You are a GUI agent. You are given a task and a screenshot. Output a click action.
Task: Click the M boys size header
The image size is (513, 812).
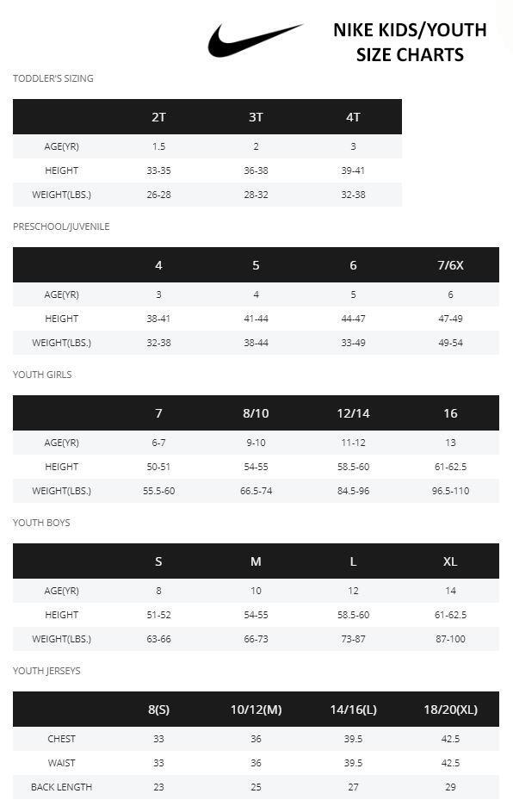point(256,561)
